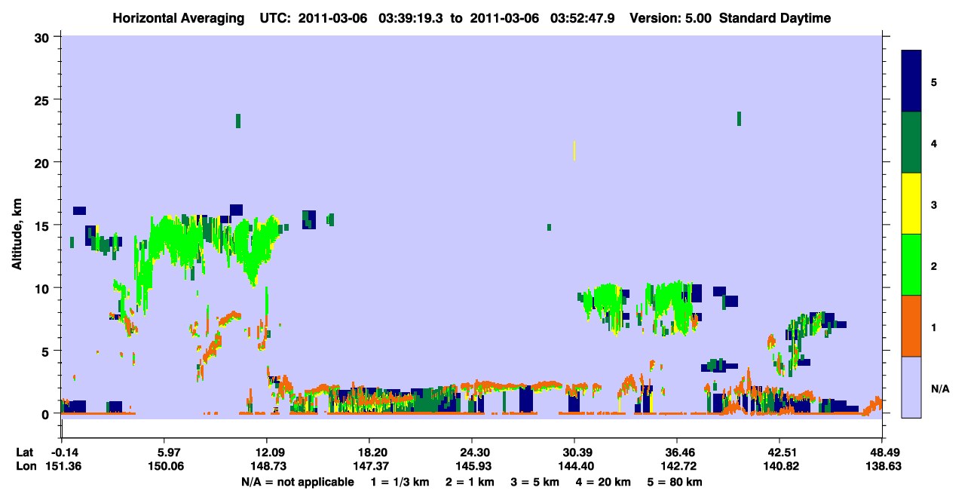Click the '4 = 20 km' legend text
980x503 pixels.
click(602, 482)
